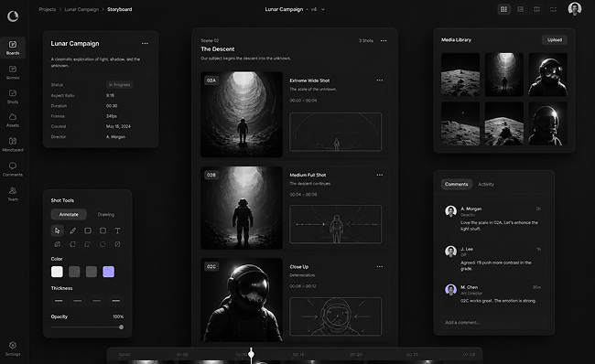Open the In Progress status dropdown
Screen dimensions: 595x364
pos(120,85)
